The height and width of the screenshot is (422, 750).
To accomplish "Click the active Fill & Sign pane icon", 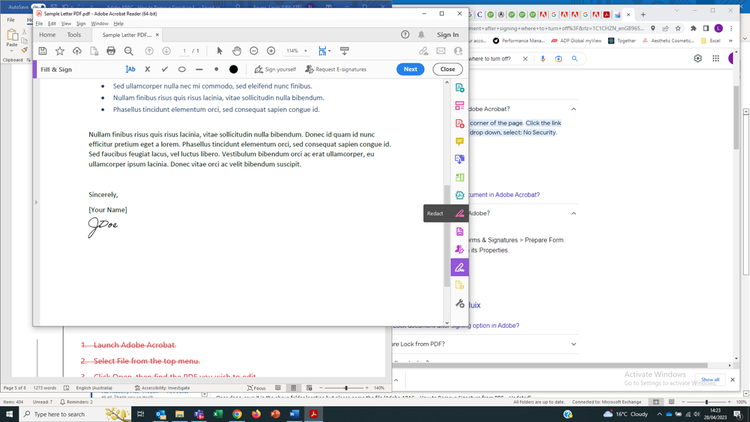I will (x=460, y=267).
